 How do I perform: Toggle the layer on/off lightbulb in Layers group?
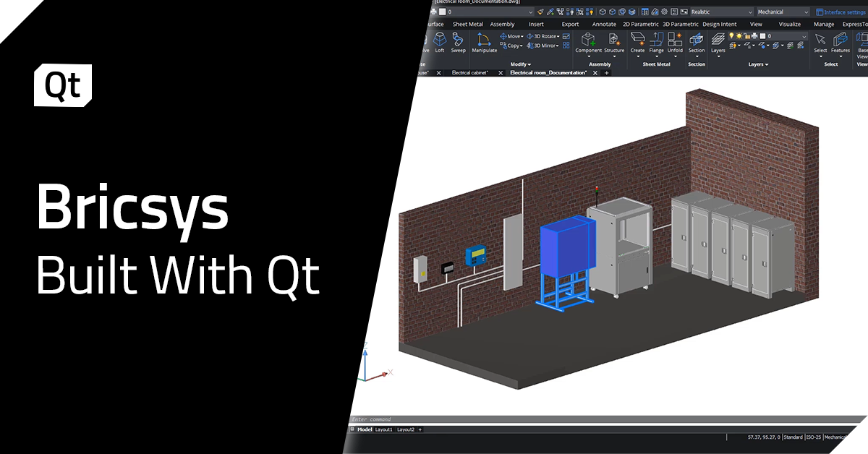tap(731, 34)
